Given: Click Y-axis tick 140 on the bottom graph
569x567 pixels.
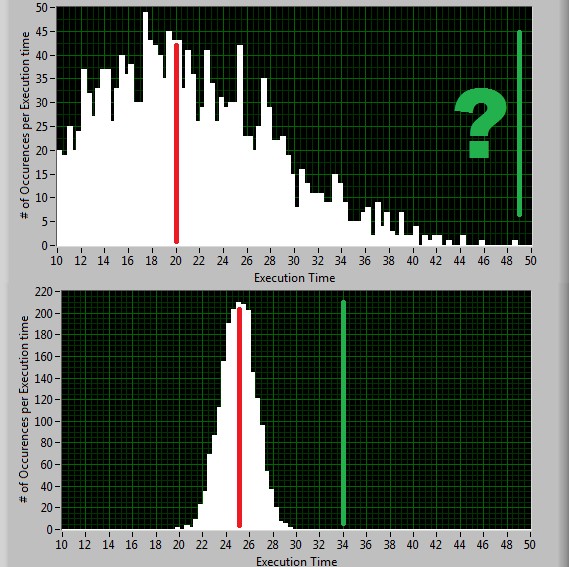Looking at the screenshot, I should (44, 378).
